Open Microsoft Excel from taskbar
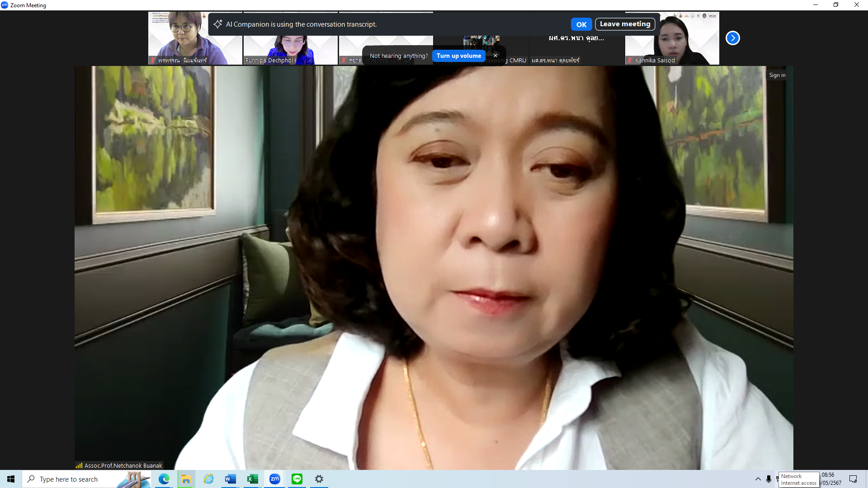Image resolution: width=868 pixels, height=488 pixels. point(252,479)
